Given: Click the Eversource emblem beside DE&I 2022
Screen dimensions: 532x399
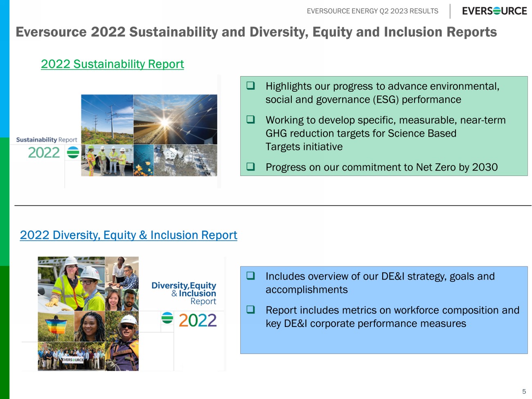Looking at the screenshot, I should [x=167, y=318].
